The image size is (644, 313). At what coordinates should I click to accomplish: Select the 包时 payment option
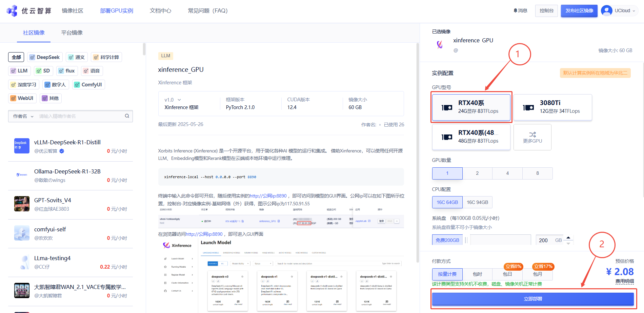(x=477, y=274)
